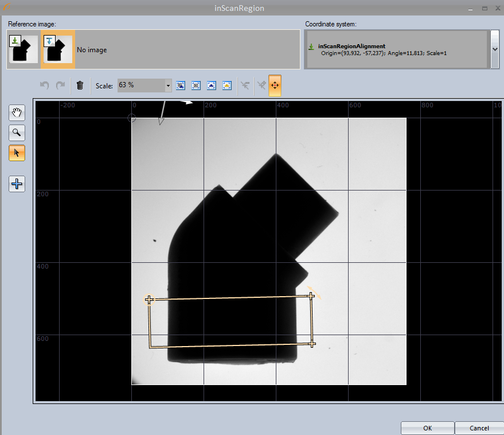Toggle the greyed axes icon beside orange button

click(x=260, y=86)
